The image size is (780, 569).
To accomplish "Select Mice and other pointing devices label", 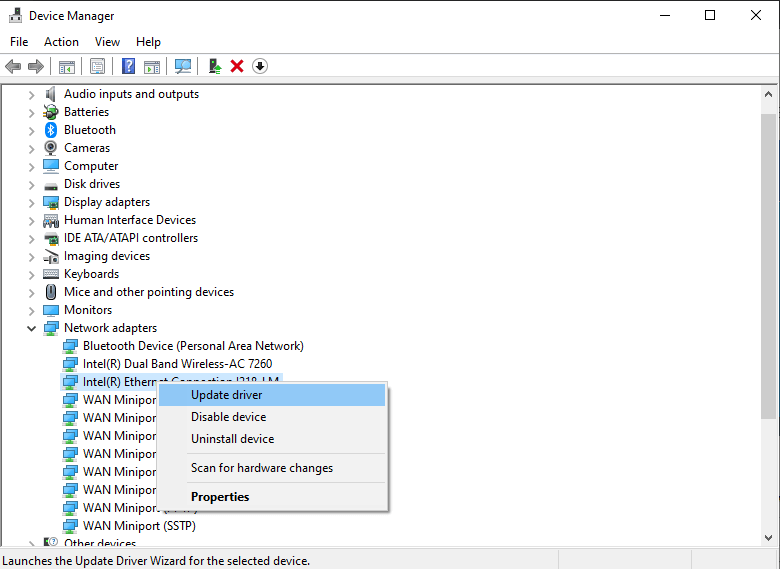I will 149,292.
